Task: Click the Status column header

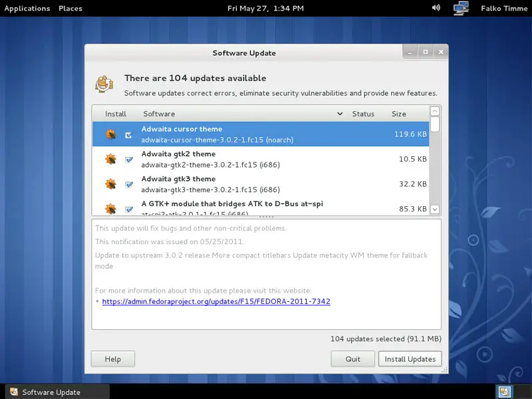Action: point(363,114)
